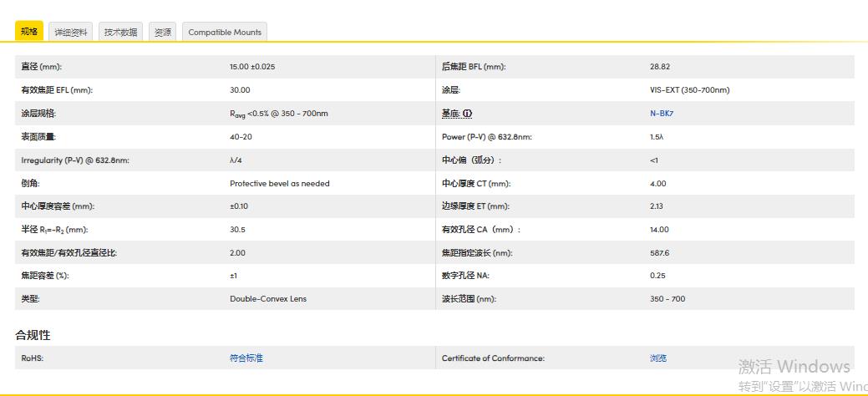The width and height of the screenshot is (868, 396).
Task: Click the 激活 Windows watermark text
Action: pos(793,367)
